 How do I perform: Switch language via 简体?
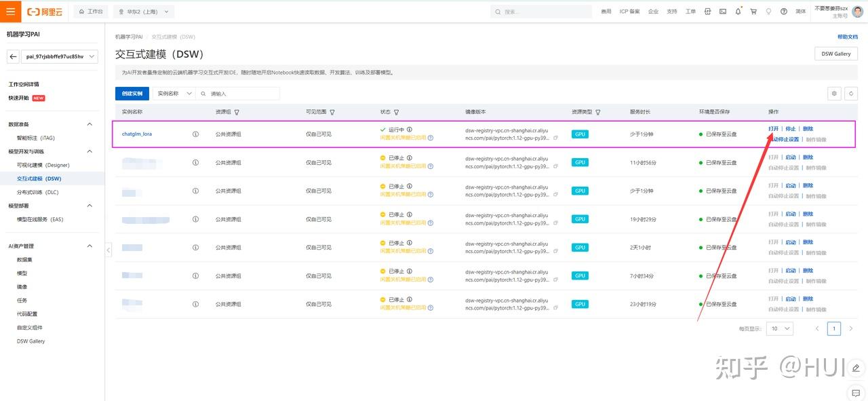coord(801,12)
